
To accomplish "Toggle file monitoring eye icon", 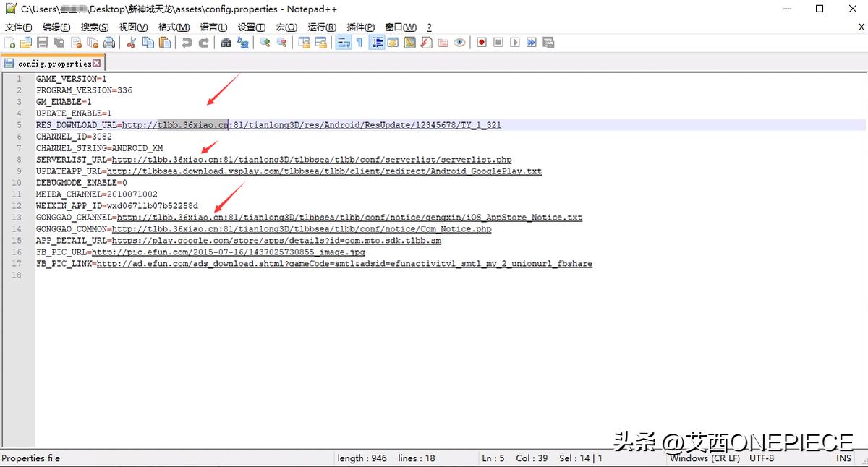I will tap(459, 43).
